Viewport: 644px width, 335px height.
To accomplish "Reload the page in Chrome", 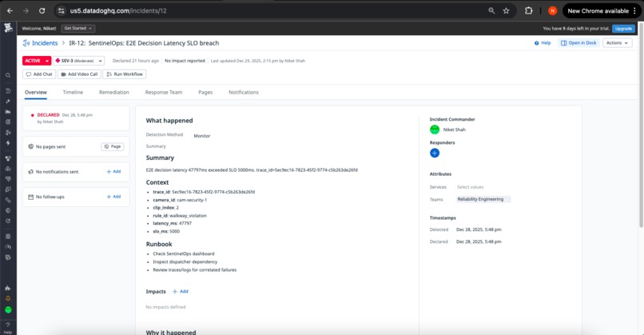I will tap(42, 10).
